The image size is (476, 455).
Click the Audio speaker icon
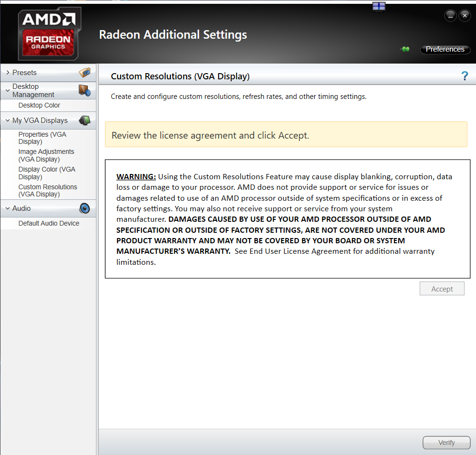85,208
